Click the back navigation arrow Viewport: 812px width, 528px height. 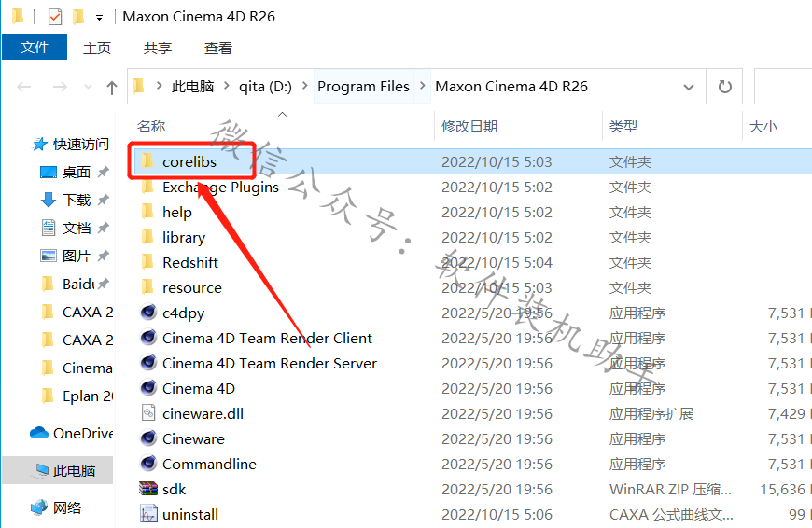point(24,87)
